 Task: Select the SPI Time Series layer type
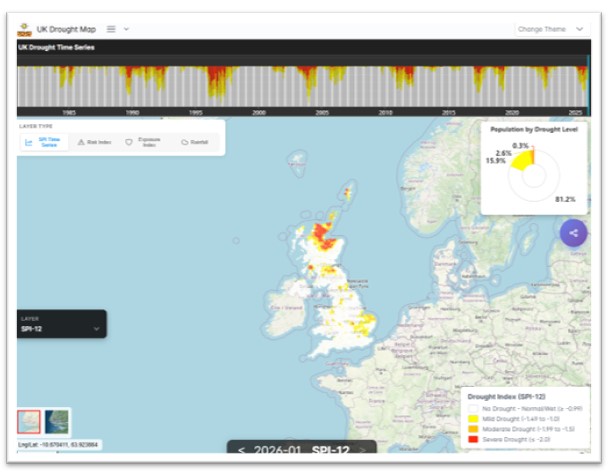pos(46,142)
